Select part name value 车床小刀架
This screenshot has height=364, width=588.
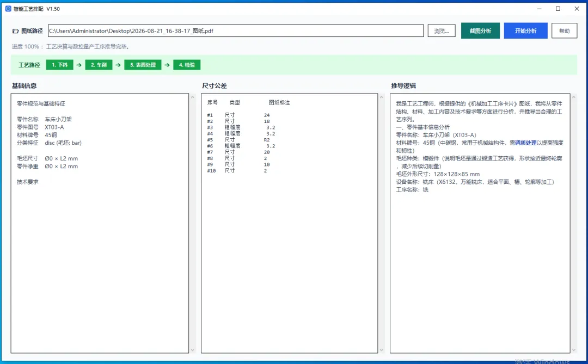click(58, 119)
